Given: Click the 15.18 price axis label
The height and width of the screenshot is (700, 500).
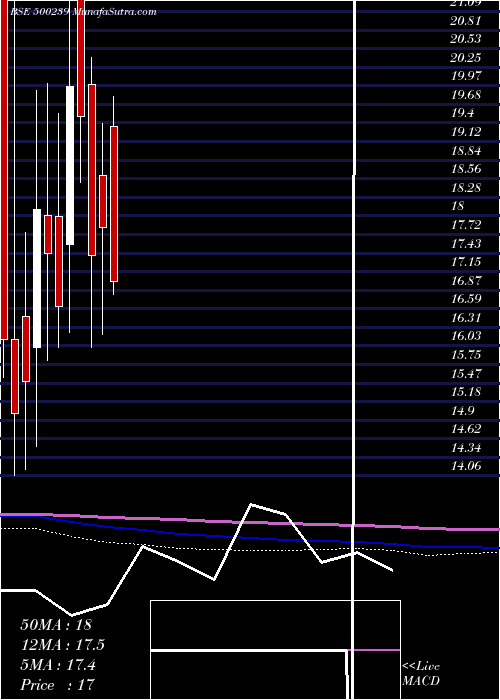Looking at the screenshot, I should [466, 392].
